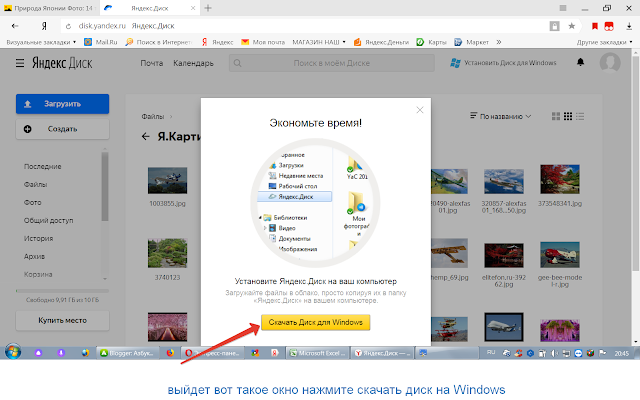Screen dimensions: 640x400
Task: Open Календарь in the top navigation
Action: click(193, 63)
